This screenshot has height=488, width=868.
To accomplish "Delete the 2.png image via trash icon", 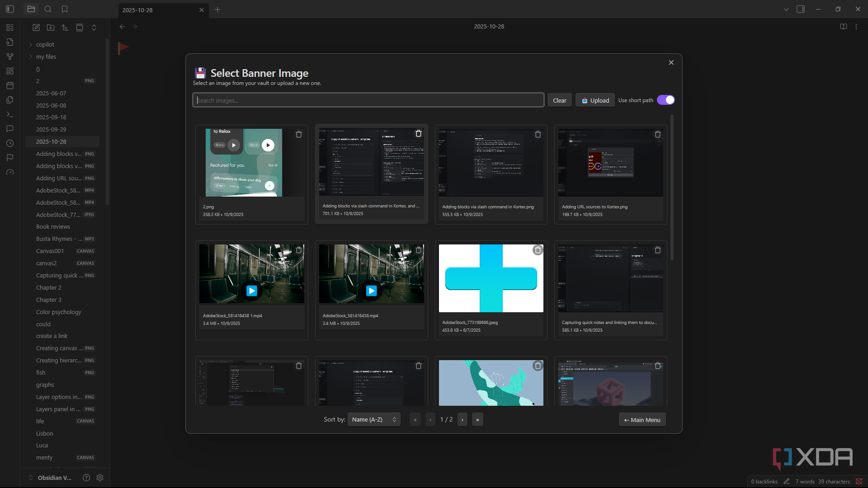I will (299, 134).
